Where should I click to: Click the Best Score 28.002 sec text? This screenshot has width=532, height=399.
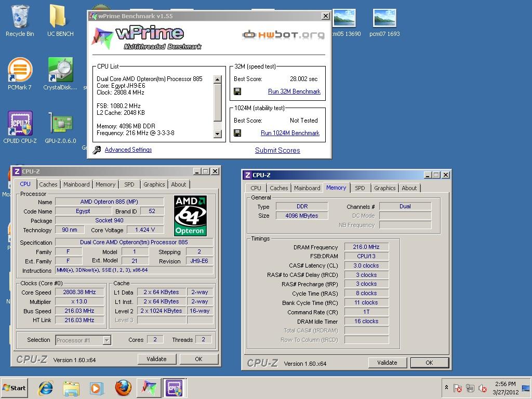coord(303,79)
